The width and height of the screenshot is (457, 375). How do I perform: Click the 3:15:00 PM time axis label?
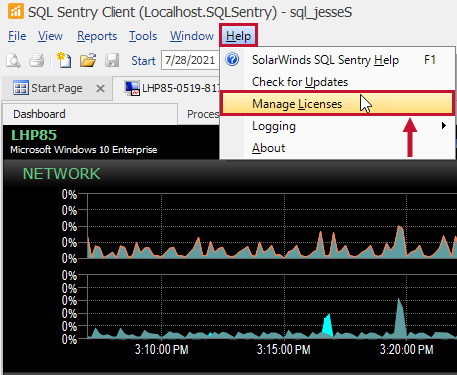[x=284, y=349]
